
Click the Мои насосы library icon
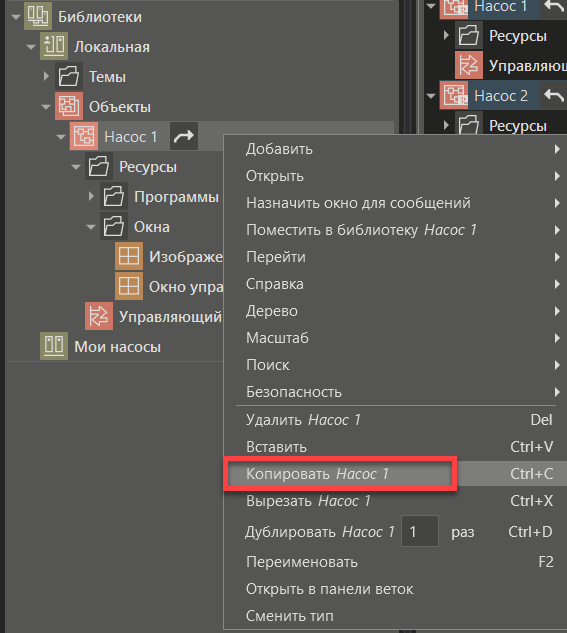click(54, 346)
